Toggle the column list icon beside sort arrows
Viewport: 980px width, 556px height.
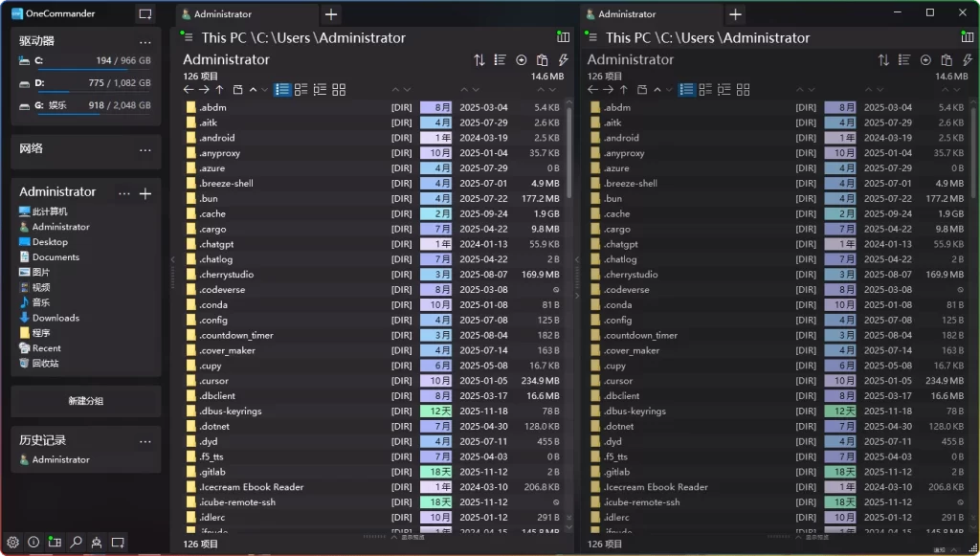pos(500,58)
